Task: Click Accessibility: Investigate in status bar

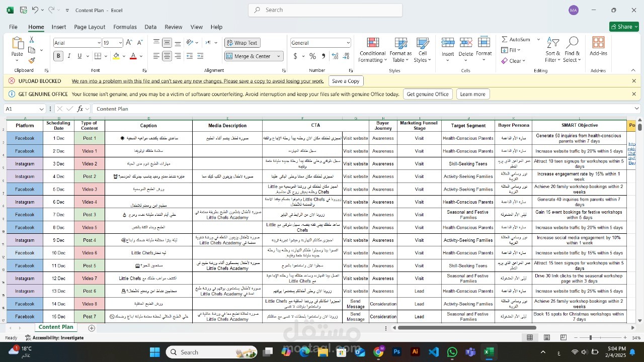Action: (54, 338)
